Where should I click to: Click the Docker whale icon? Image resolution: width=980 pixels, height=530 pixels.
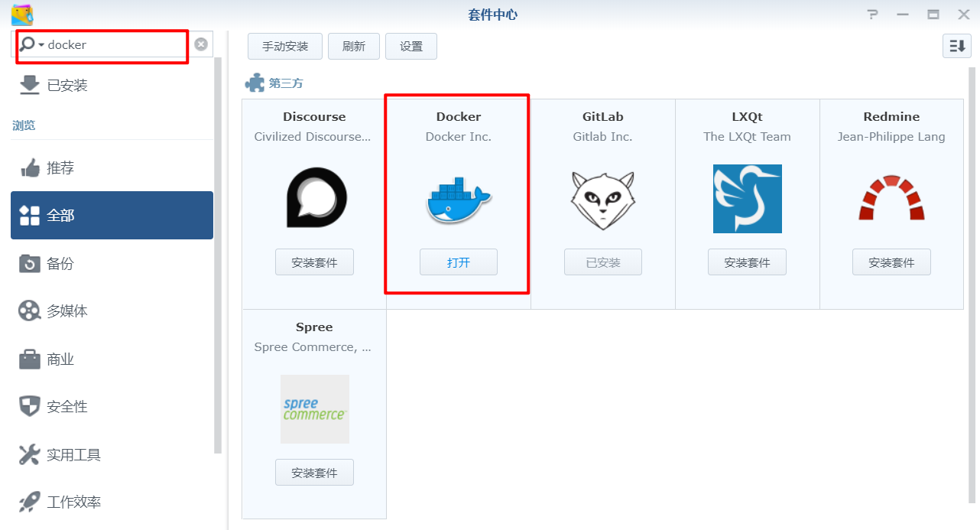pos(459,200)
